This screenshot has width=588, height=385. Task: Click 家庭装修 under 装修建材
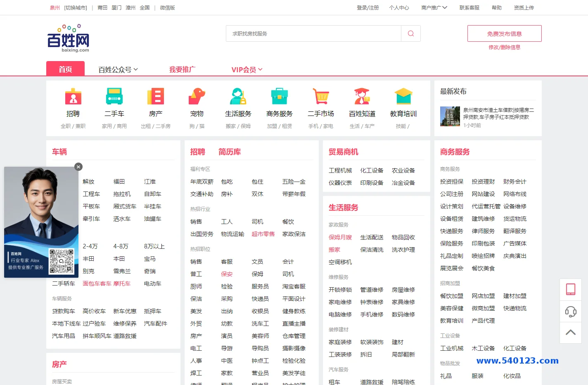pyautogui.click(x=340, y=342)
